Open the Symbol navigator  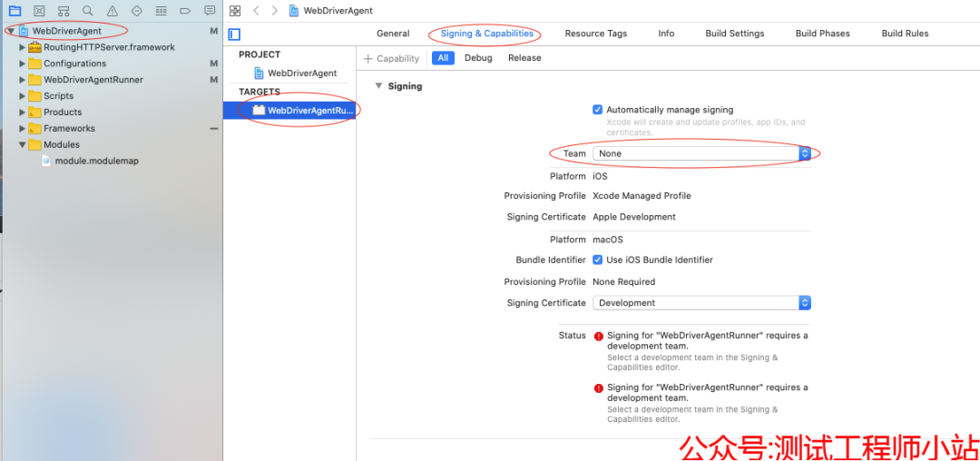click(x=64, y=11)
